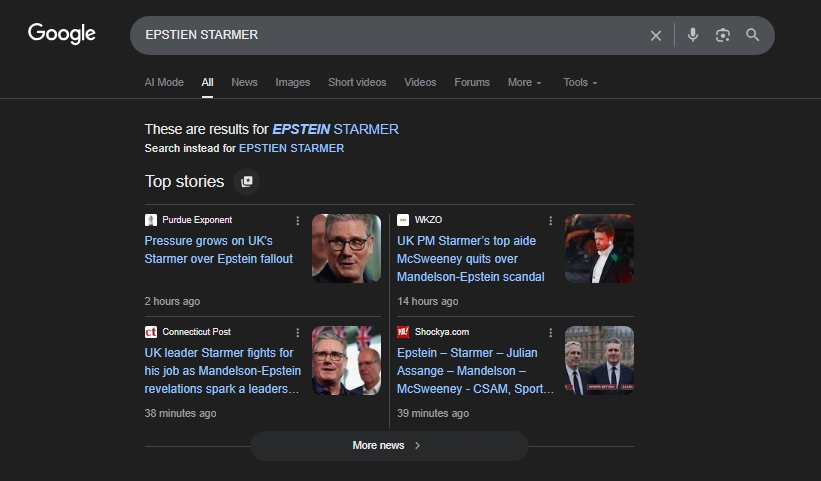Open the Top stories collection icon
The width and height of the screenshot is (821, 481).
(x=247, y=181)
